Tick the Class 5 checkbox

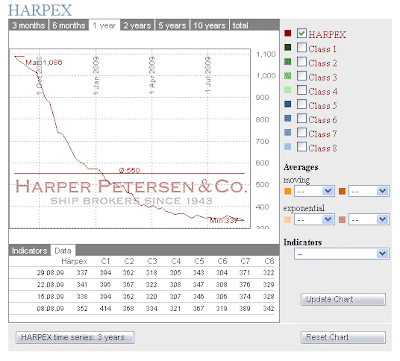point(302,104)
